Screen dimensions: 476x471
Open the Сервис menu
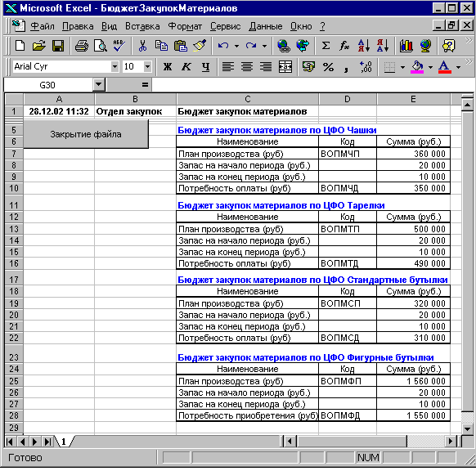tap(225, 26)
